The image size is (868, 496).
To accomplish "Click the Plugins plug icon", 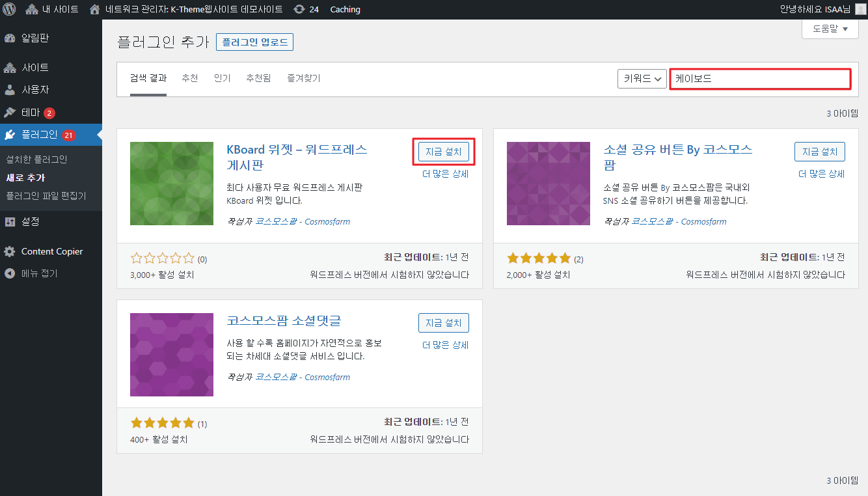I will coord(10,135).
